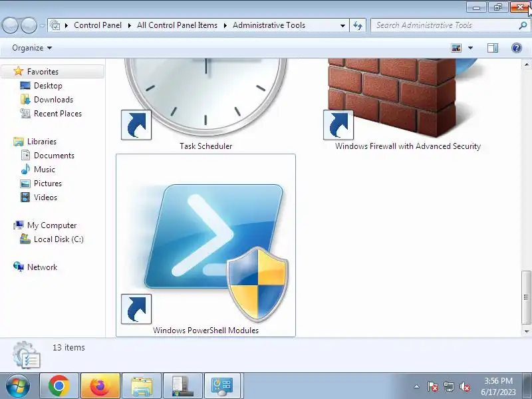Image resolution: width=532 pixels, height=399 pixels.
Task: Click the Back navigation button
Action: point(11,25)
